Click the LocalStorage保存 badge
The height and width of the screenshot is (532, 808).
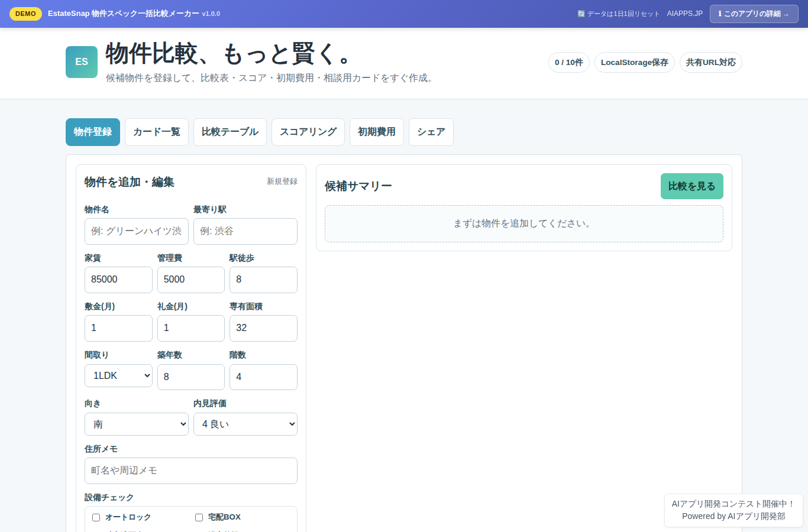[635, 63]
